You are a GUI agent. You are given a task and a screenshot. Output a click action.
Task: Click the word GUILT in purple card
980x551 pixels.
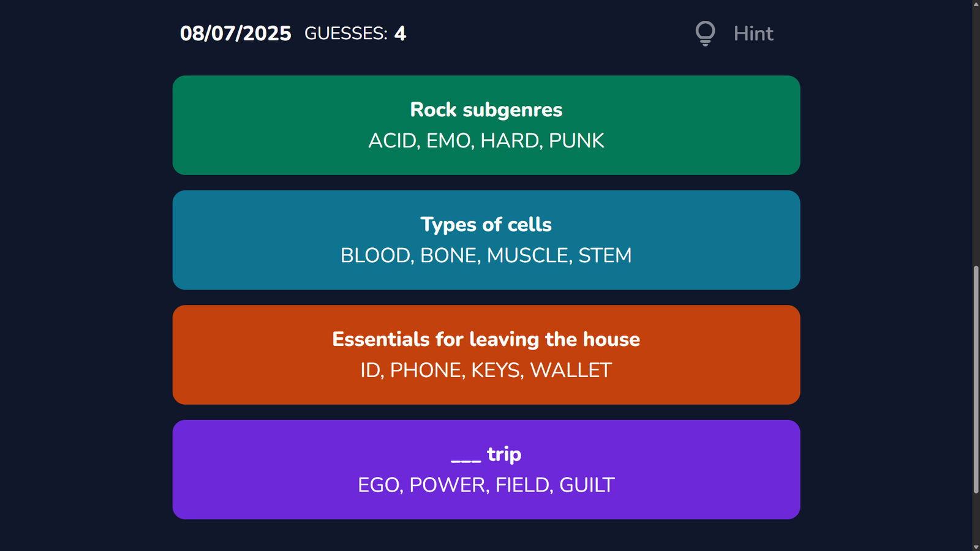(x=586, y=485)
